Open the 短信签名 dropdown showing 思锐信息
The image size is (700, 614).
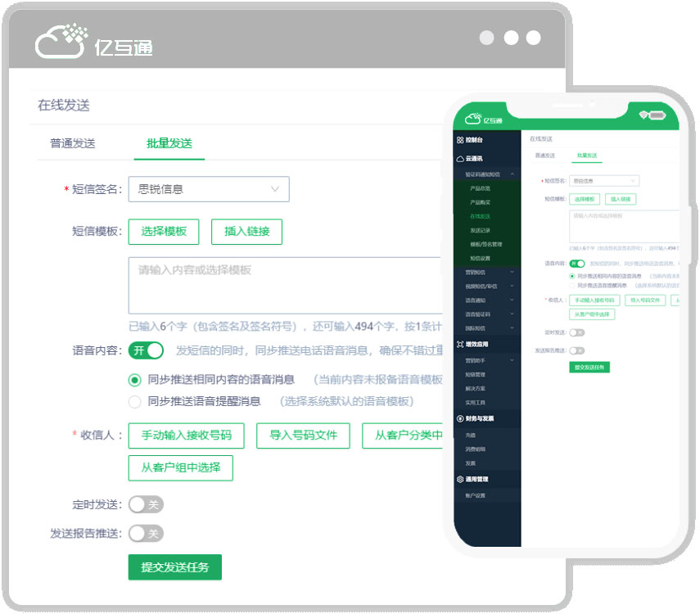209,189
